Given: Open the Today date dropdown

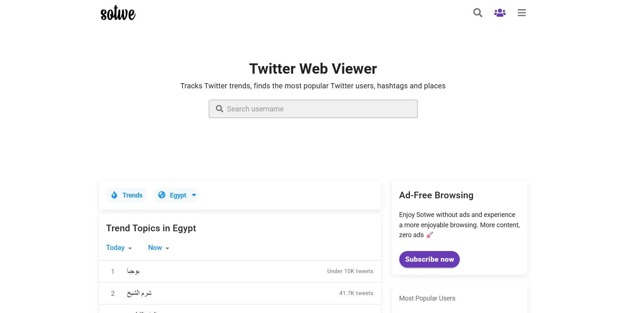Looking at the screenshot, I should click(119, 248).
